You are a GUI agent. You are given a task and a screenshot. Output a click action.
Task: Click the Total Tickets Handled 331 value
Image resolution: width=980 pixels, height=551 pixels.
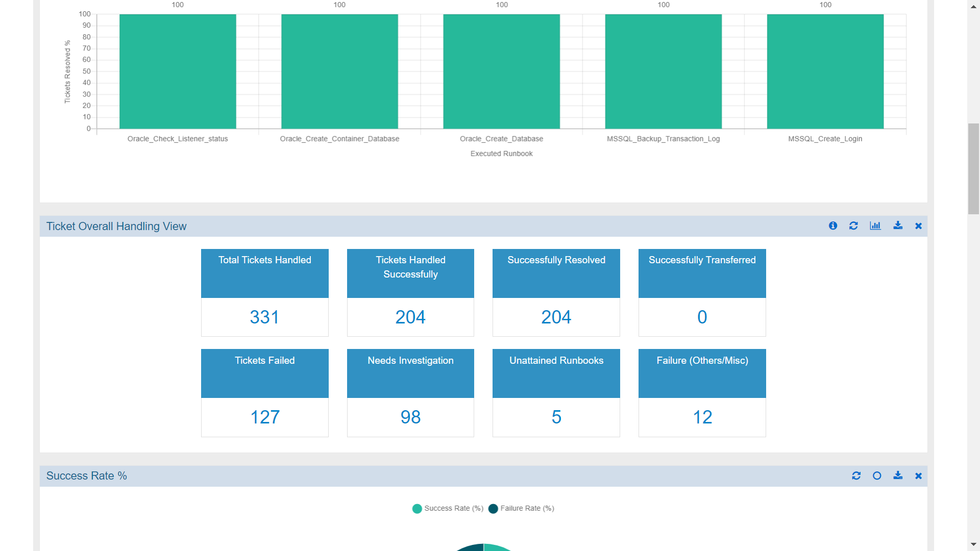pos(264,317)
